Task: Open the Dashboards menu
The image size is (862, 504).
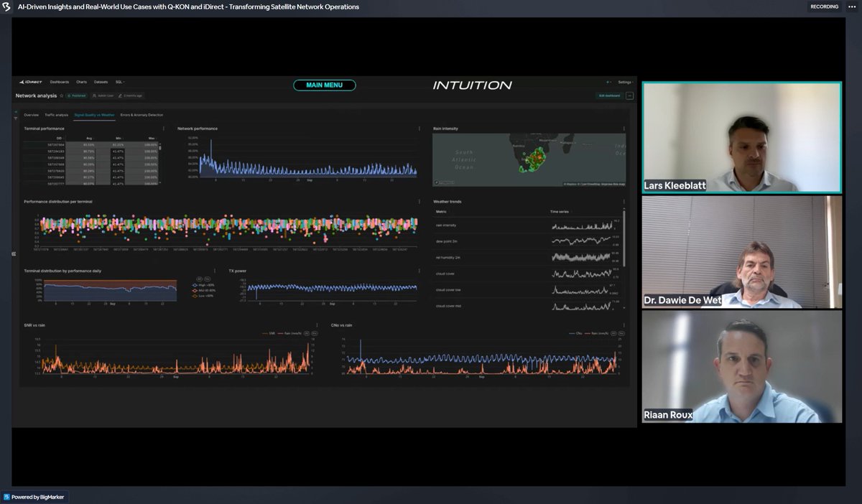Action: point(60,82)
